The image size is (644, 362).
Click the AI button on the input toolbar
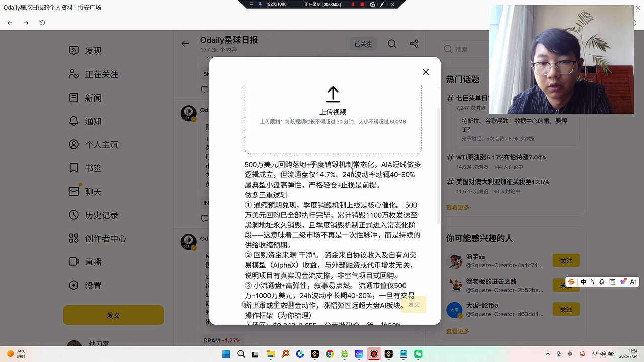pos(633,282)
